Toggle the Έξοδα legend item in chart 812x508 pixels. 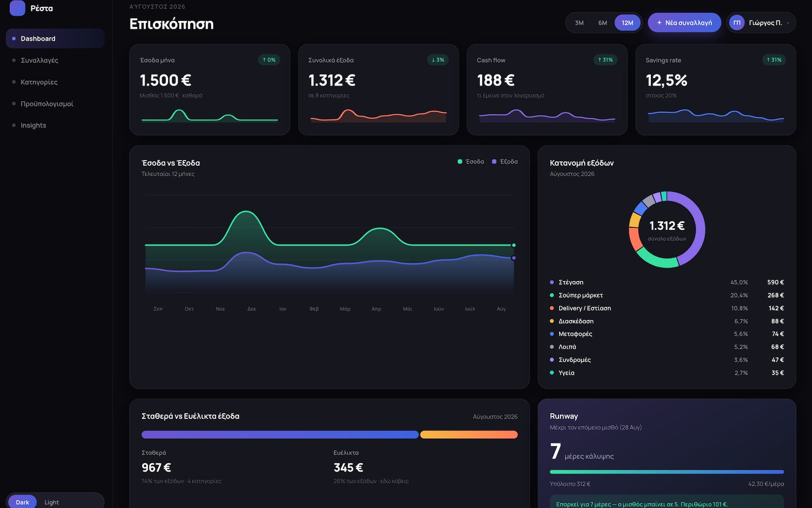coord(505,161)
